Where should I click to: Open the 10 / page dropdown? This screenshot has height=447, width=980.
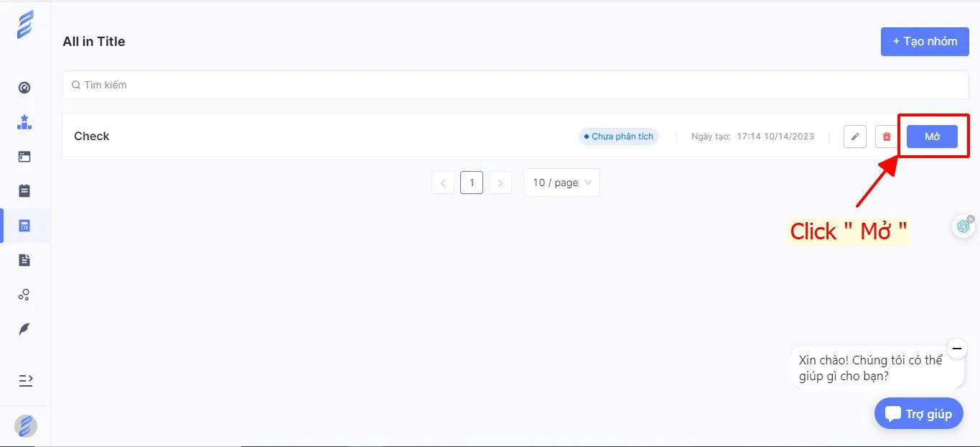coord(561,182)
